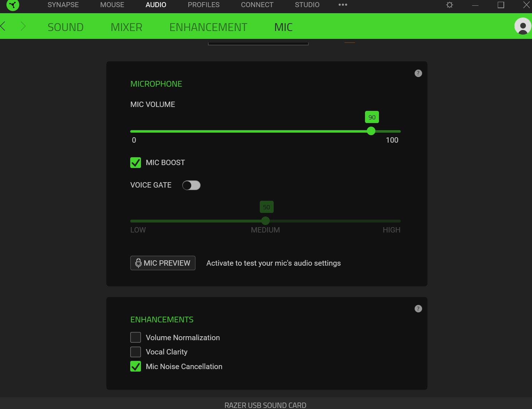Open help for the Microphone panel
The width and height of the screenshot is (532, 409).
click(x=418, y=73)
